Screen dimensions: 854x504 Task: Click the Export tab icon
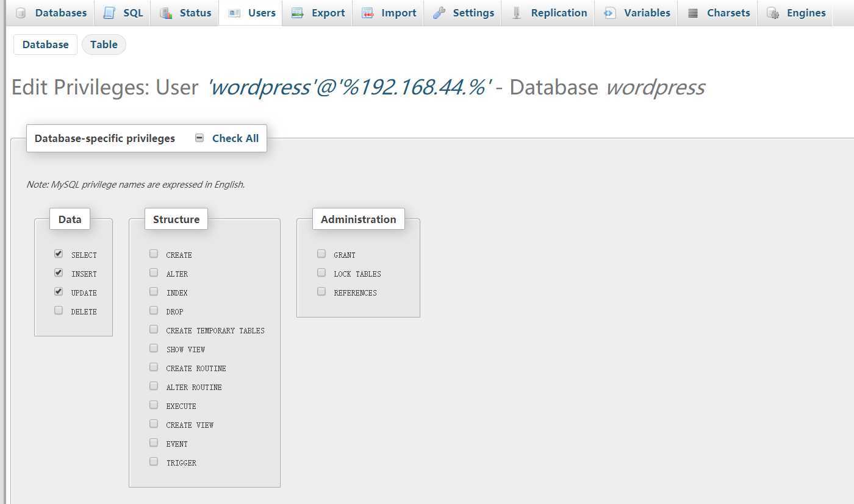[298, 13]
